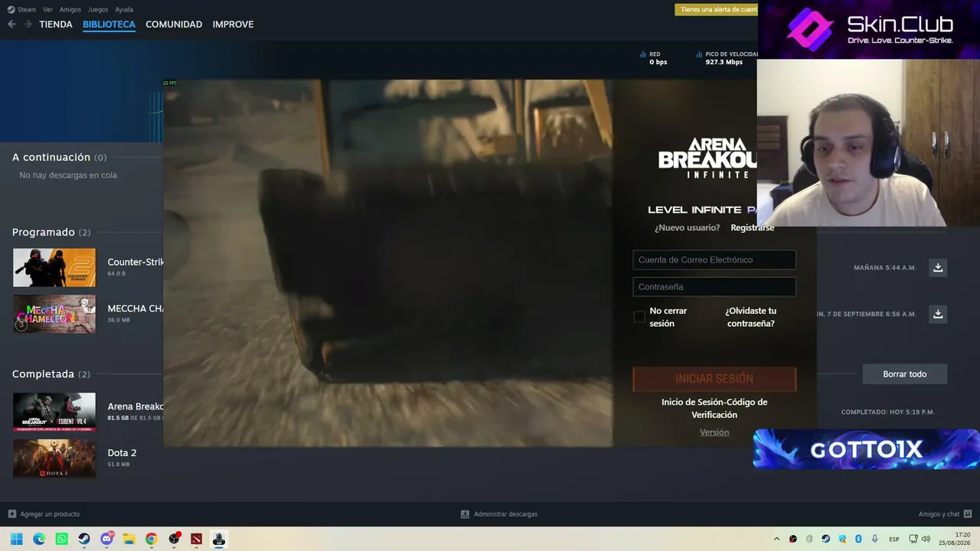This screenshot has height=551, width=980.
Task: Open the Amigos menu
Action: [x=70, y=9]
